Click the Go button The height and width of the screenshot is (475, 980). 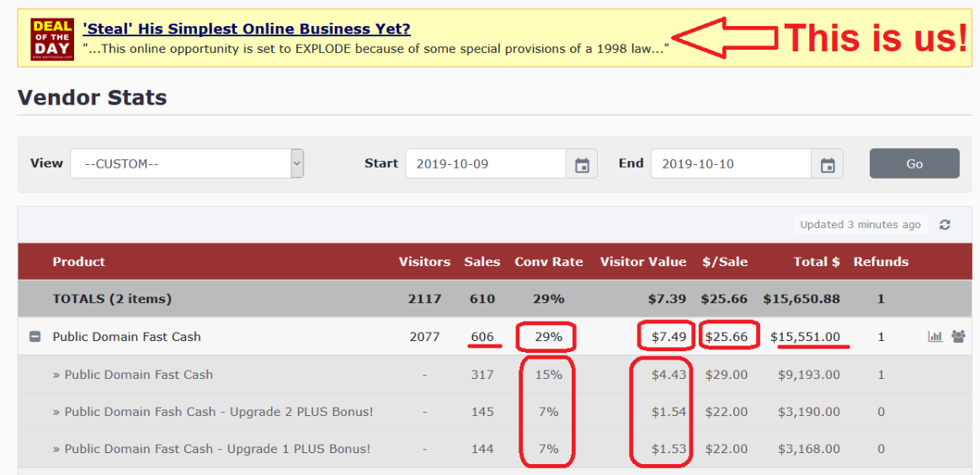click(x=914, y=163)
